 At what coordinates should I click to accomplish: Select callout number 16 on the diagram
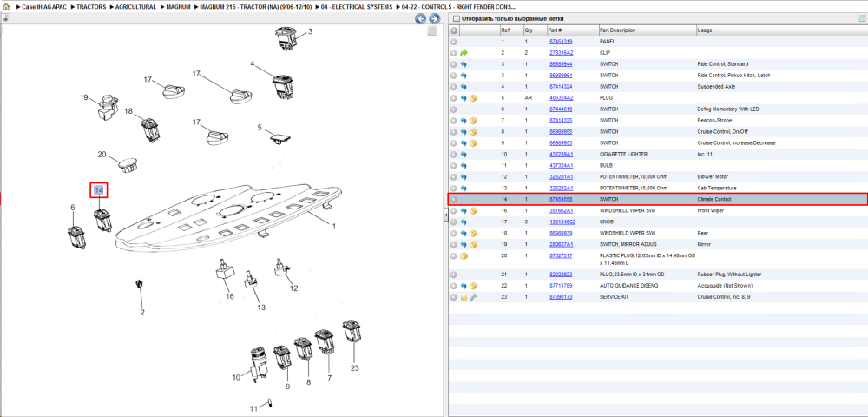tap(230, 297)
